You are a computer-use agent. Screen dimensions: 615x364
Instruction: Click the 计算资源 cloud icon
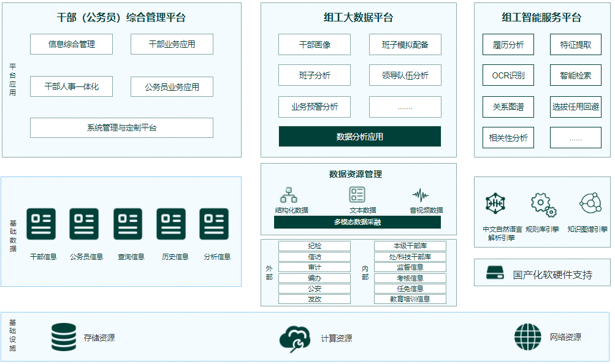295,338
